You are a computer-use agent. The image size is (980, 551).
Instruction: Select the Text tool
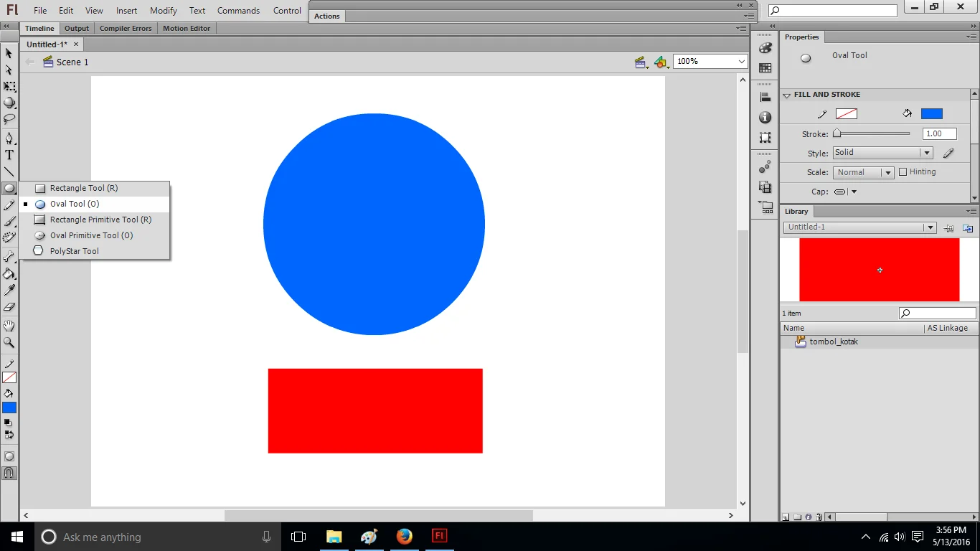9,154
